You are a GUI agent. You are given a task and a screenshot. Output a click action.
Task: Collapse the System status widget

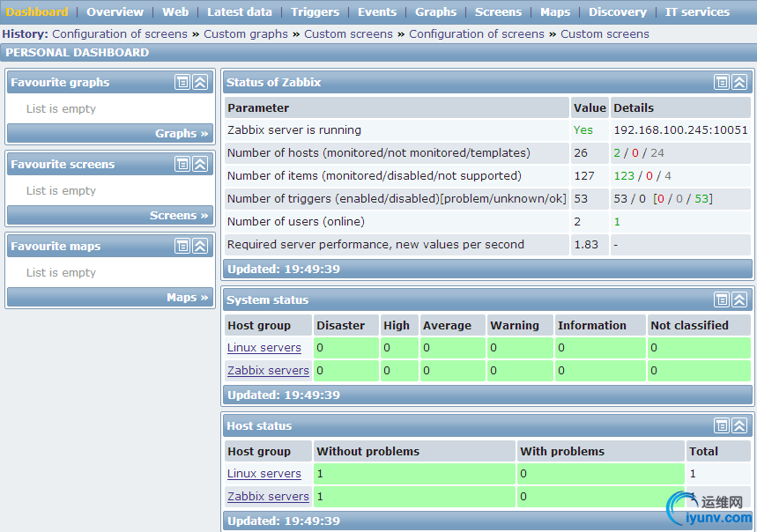pyautogui.click(x=739, y=300)
